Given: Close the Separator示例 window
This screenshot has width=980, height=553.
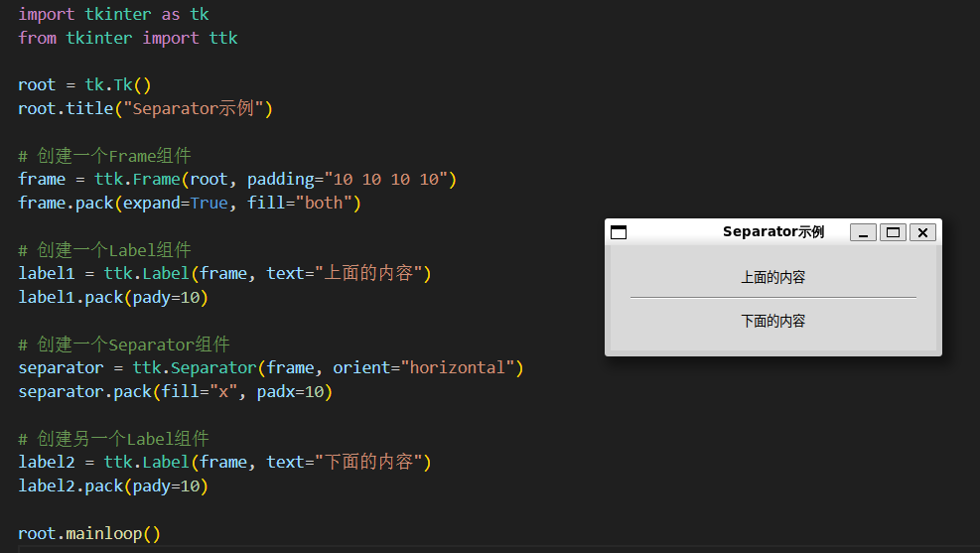Looking at the screenshot, I should pos(923,232).
